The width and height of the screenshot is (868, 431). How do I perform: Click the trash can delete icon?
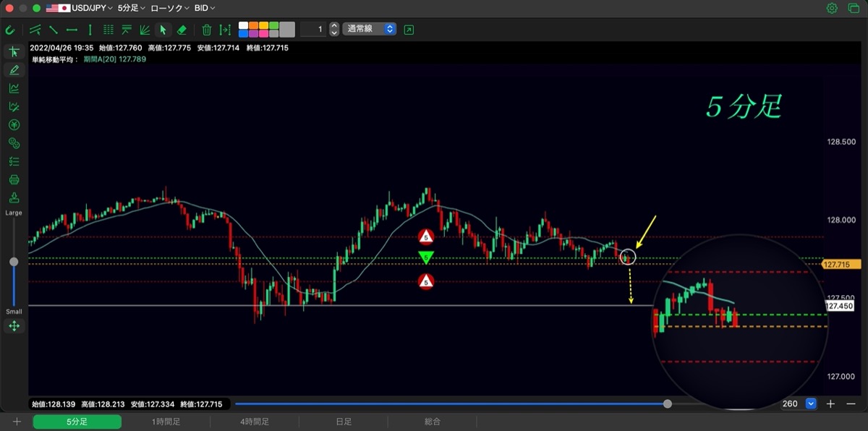click(x=206, y=30)
